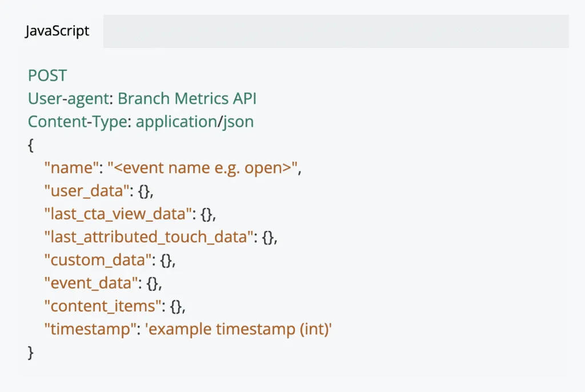Click the closing curly brace line
585x392 pixels.
pyautogui.click(x=31, y=353)
